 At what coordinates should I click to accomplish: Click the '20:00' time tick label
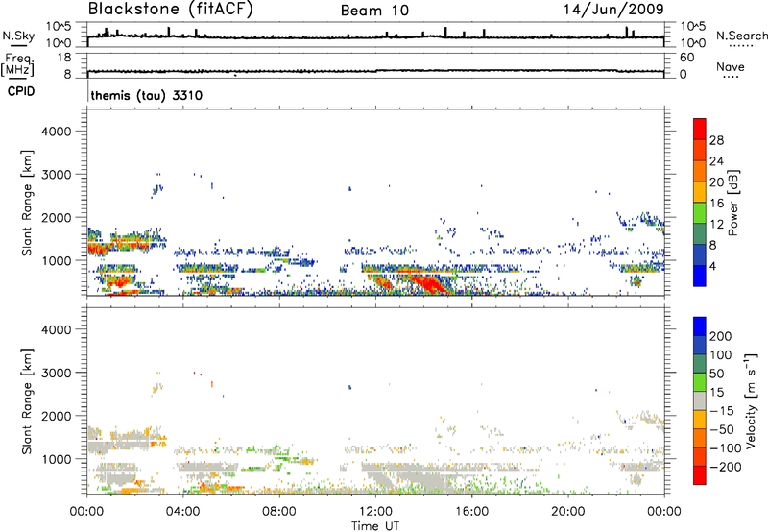pyautogui.click(x=567, y=512)
